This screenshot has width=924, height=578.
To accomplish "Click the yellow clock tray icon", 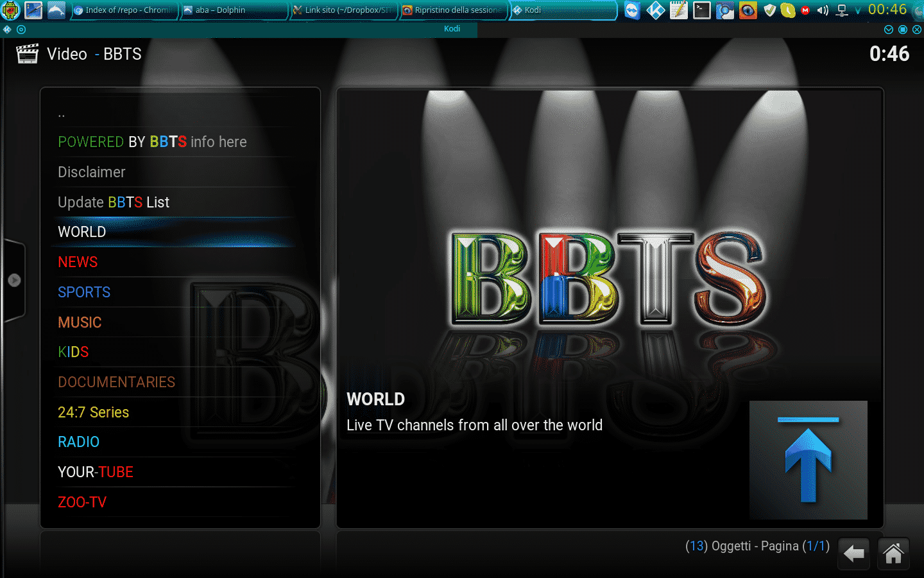I will click(x=788, y=10).
